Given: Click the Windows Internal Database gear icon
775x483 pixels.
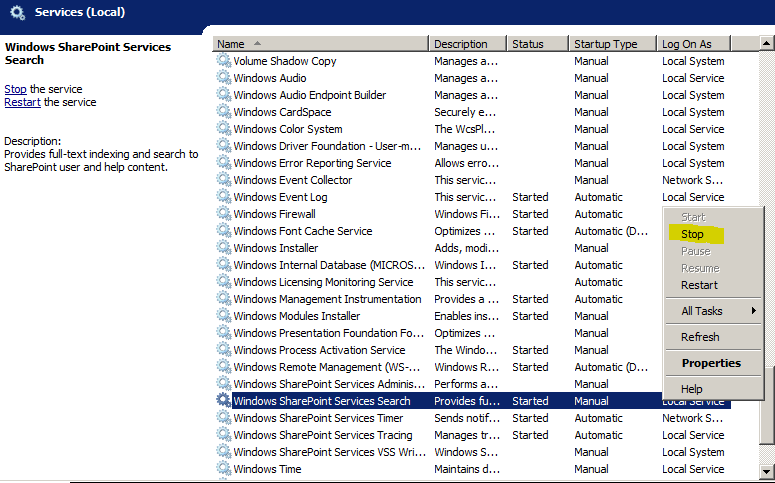Looking at the screenshot, I should pyautogui.click(x=223, y=264).
